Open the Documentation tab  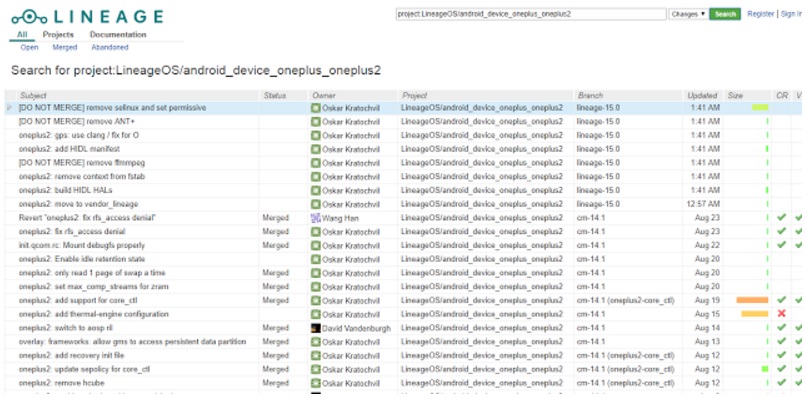[118, 34]
